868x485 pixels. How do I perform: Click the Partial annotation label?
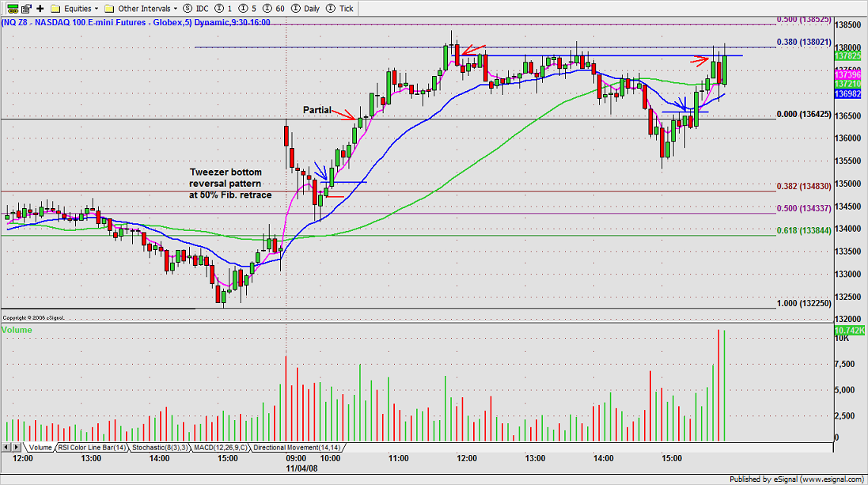(x=317, y=110)
